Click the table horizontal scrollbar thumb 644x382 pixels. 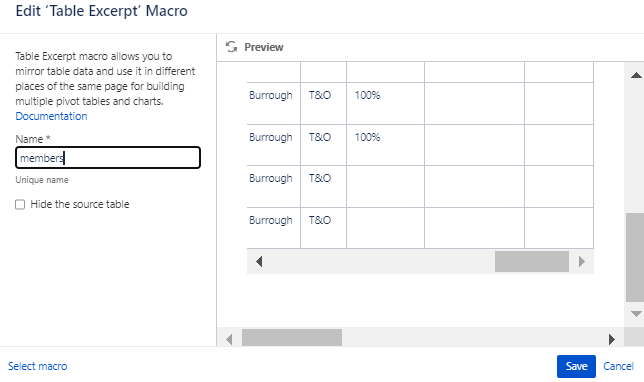(x=531, y=262)
